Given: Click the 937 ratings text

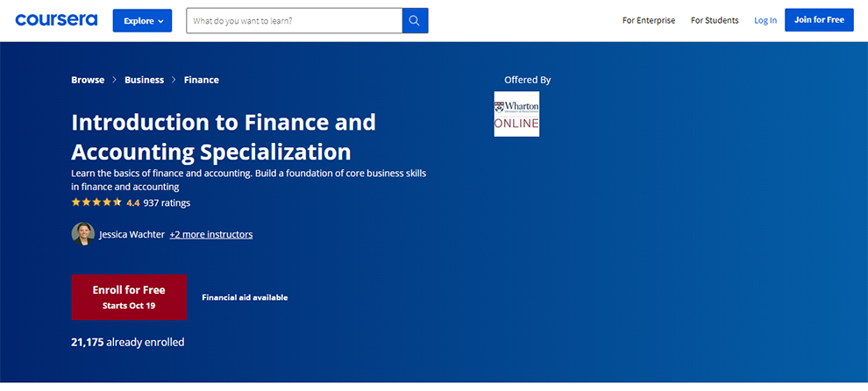Looking at the screenshot, I should (167, 203).
